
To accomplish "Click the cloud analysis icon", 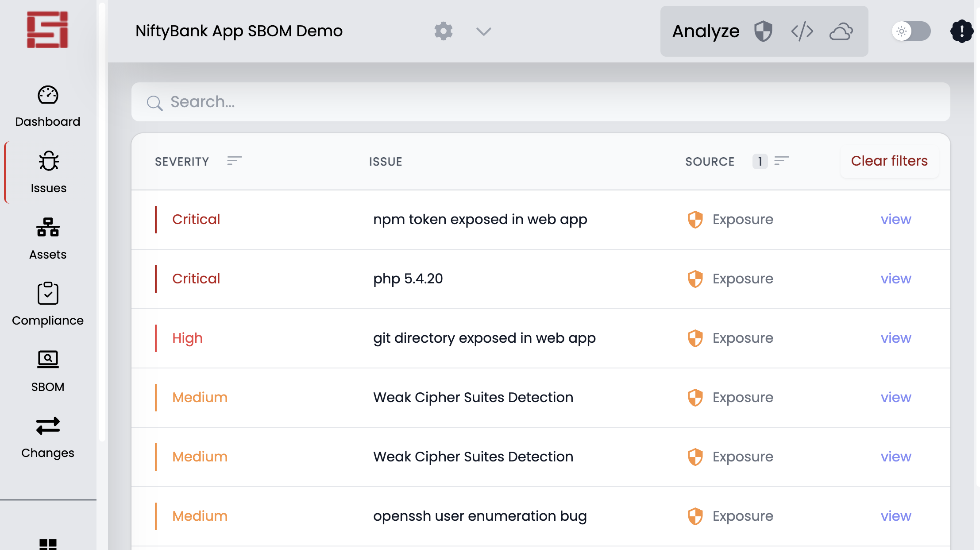I will (841, 31).
